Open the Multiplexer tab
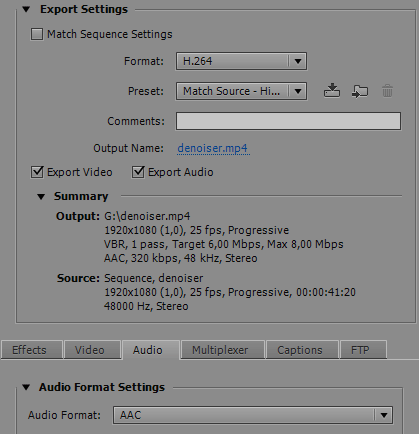Image resolution: width=419 pixels, height=434 pixels. pyautogui.click(x=223, y=350)
